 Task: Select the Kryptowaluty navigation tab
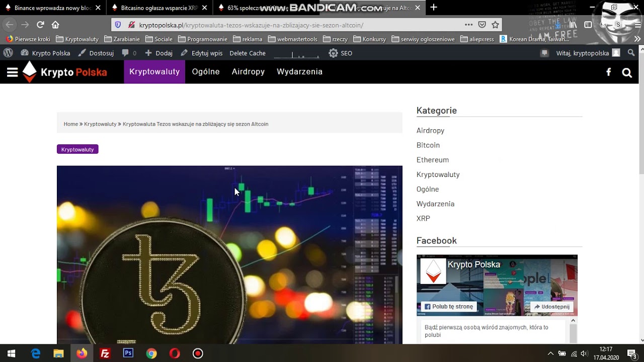[x=154, y=72]
